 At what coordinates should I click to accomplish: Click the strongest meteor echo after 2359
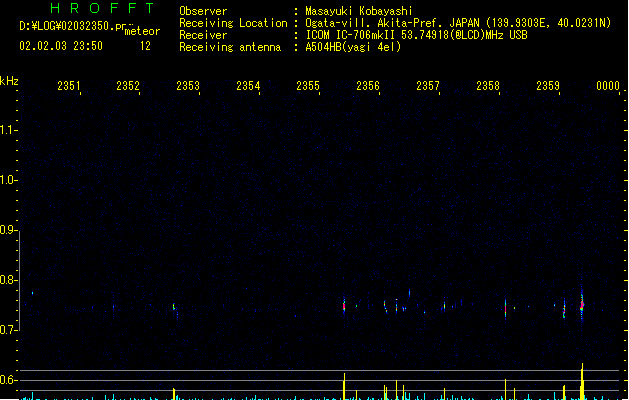pos(582,303)
